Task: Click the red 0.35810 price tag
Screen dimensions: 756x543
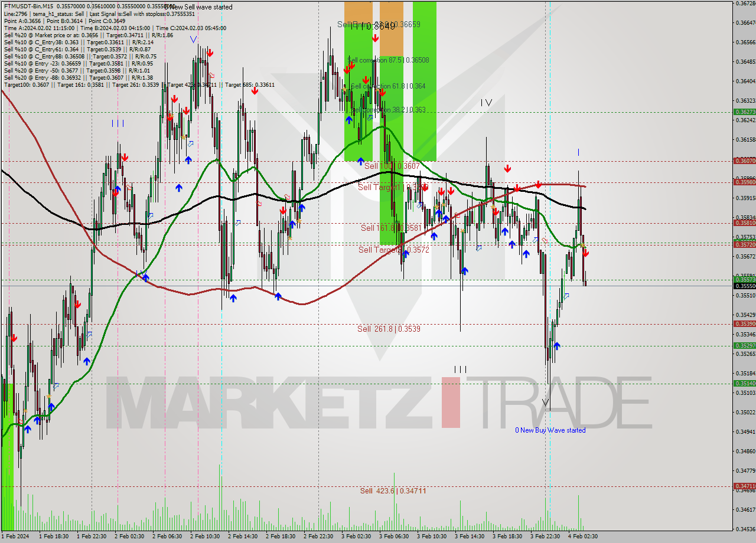Action: point(744,223)
